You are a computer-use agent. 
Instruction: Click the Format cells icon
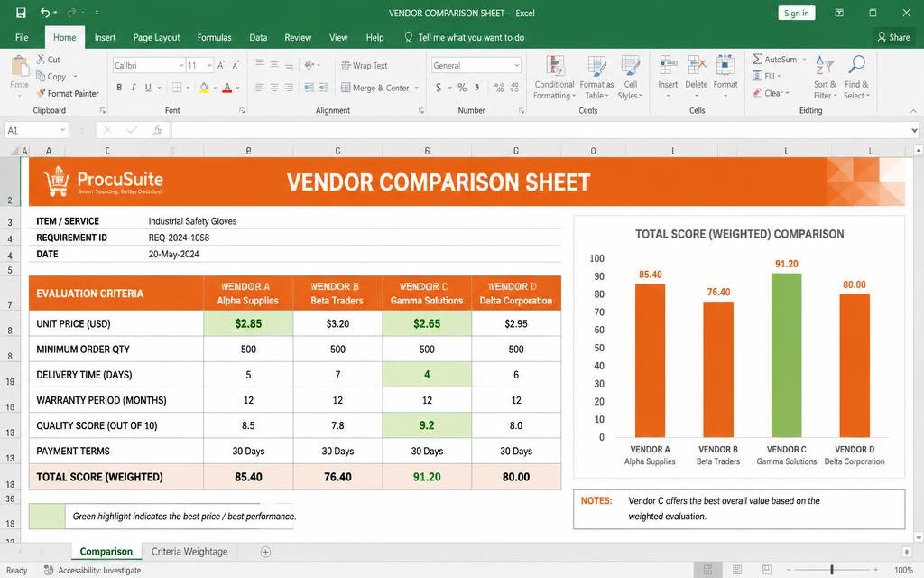click(x=725, y=66)
